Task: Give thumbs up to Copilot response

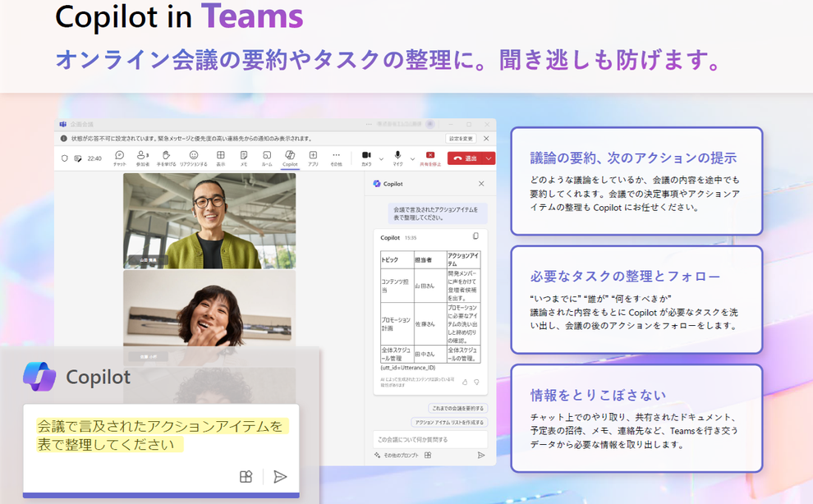Action: pos(465,382)
